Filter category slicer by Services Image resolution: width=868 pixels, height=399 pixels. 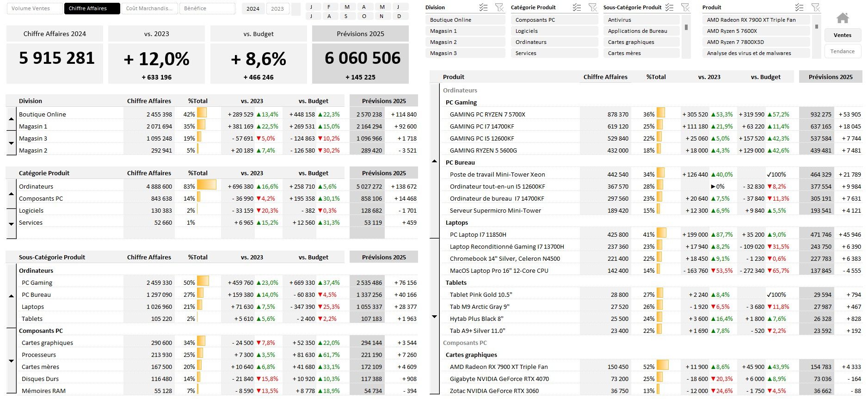click(554, 53)
